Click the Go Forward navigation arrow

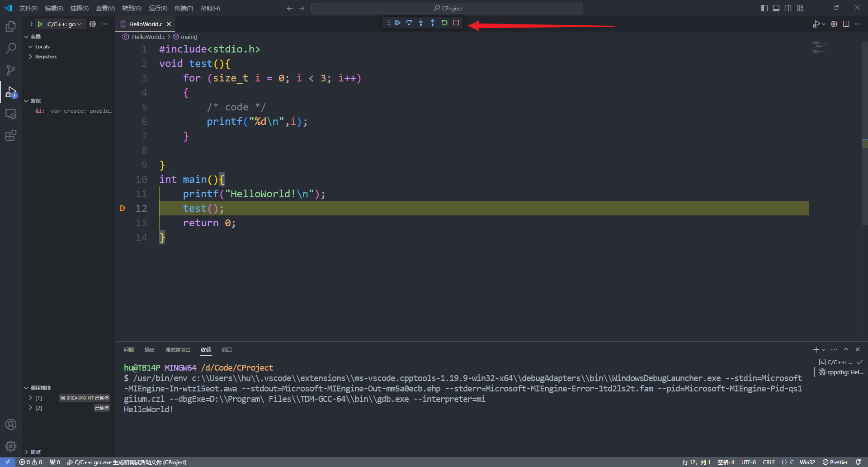pyautogui.click(x=302, y=8)
